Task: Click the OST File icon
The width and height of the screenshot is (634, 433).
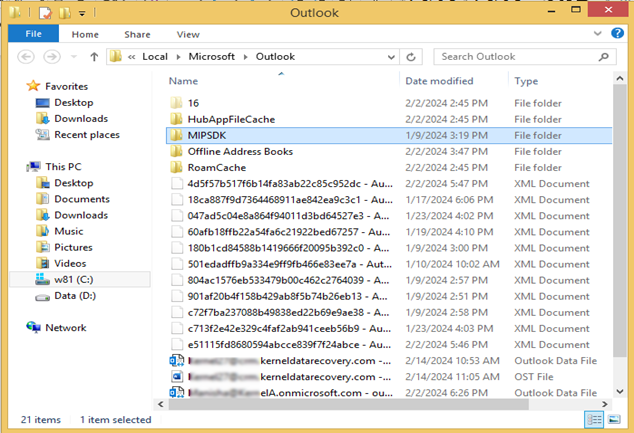Action: pyautogui.click(x=177, y=377)
